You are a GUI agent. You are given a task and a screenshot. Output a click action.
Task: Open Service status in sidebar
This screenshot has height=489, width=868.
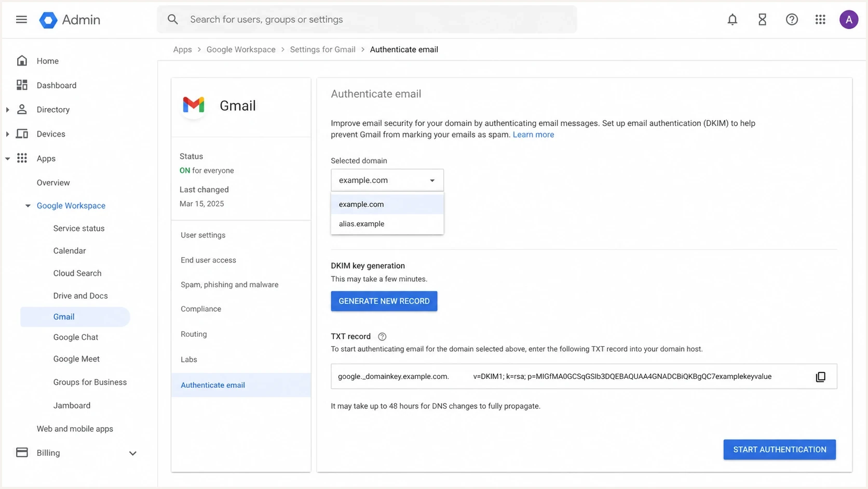(79, 228)
